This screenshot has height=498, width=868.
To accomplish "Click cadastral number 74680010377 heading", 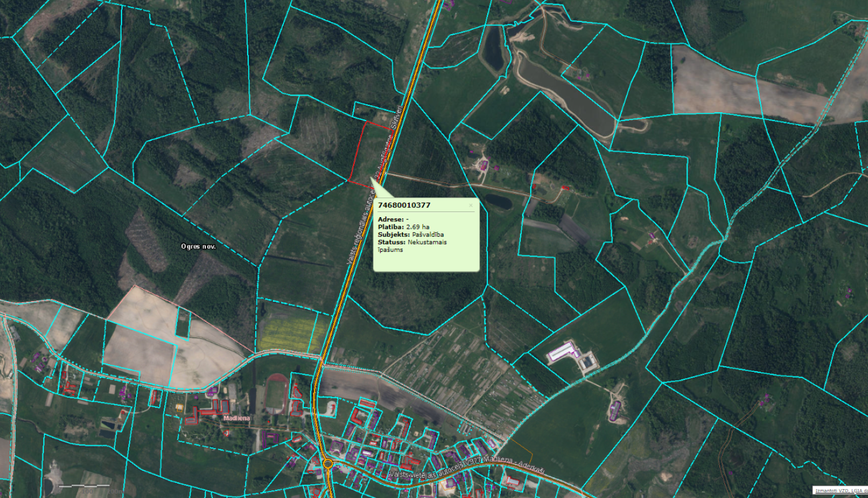I will 404,205.
